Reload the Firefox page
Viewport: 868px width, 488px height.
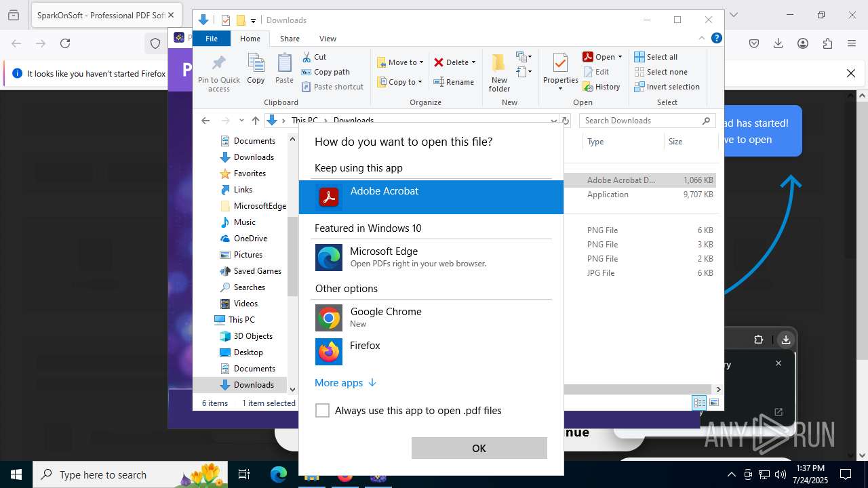[x=65, y=43]
